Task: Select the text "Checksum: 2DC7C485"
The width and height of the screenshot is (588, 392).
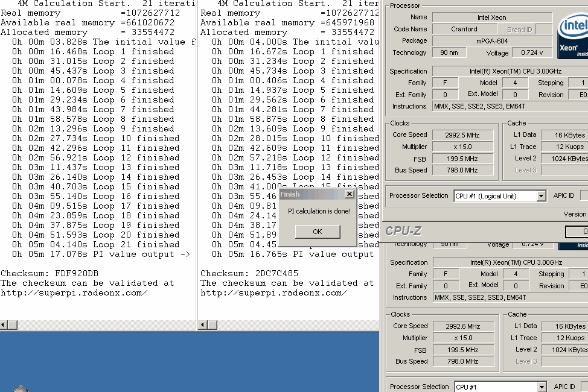Action: point(249,274)
